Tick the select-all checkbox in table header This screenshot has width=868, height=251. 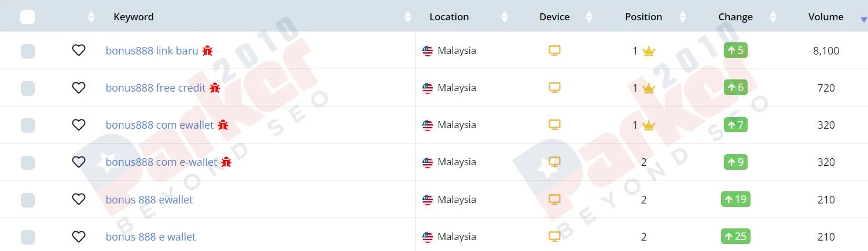point(27,17)
